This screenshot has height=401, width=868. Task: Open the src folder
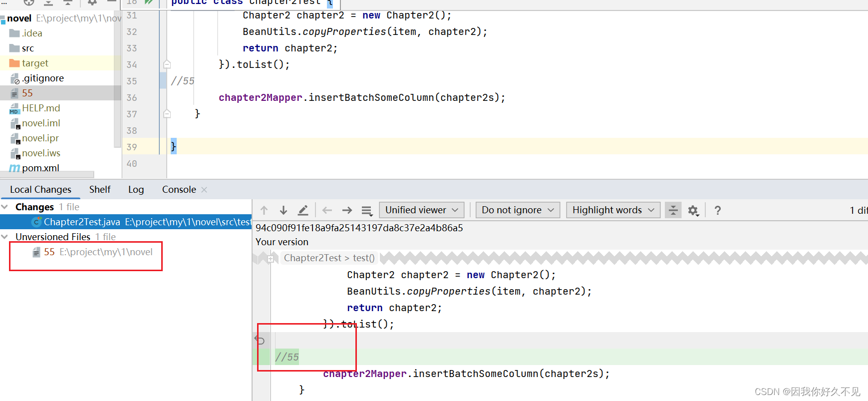tap(28, 48)
